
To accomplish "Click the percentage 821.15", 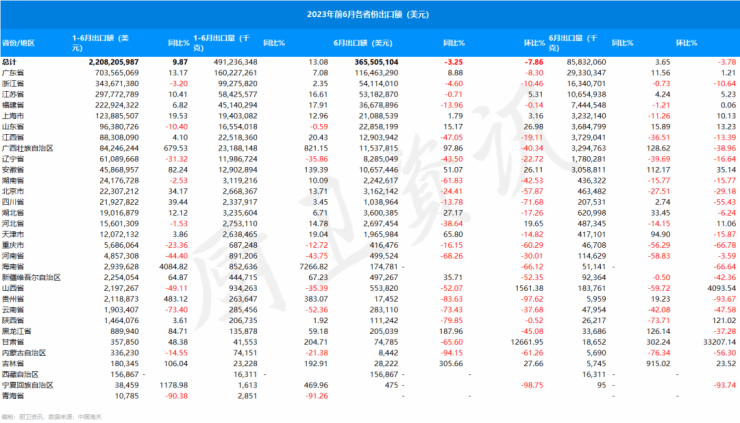I will tap(316, 148).
